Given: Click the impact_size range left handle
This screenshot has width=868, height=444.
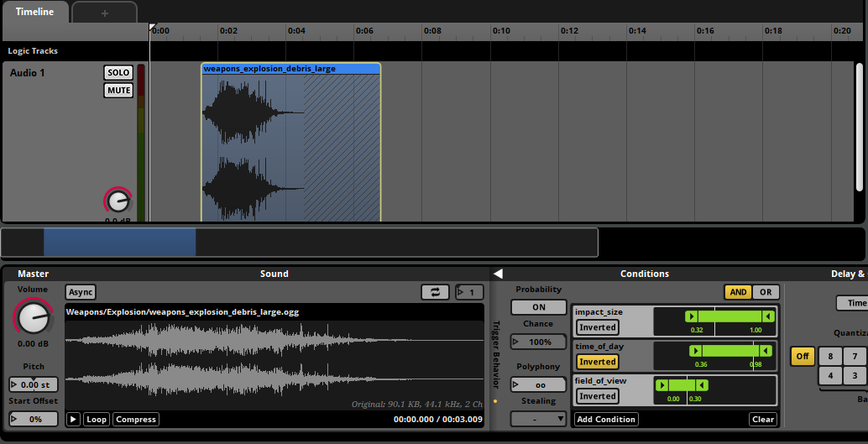Looking at the screenshot, I should [691, 316].
